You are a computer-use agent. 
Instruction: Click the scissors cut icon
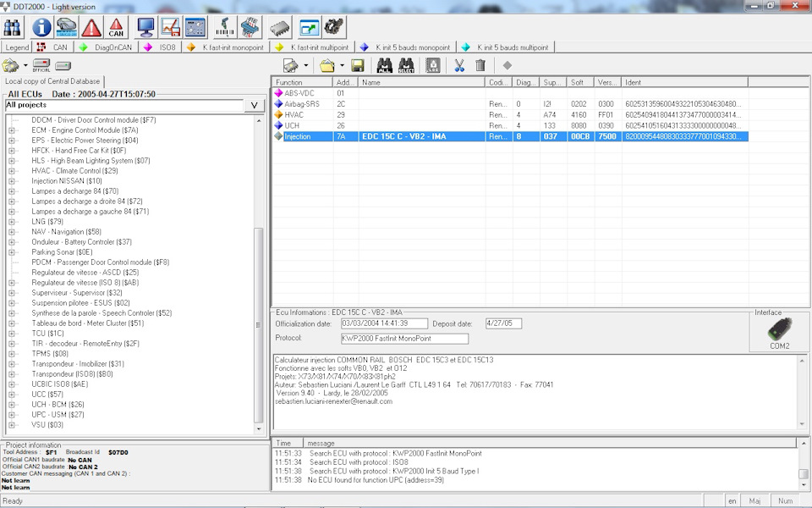pyautogui.click(x=459, y=66)
